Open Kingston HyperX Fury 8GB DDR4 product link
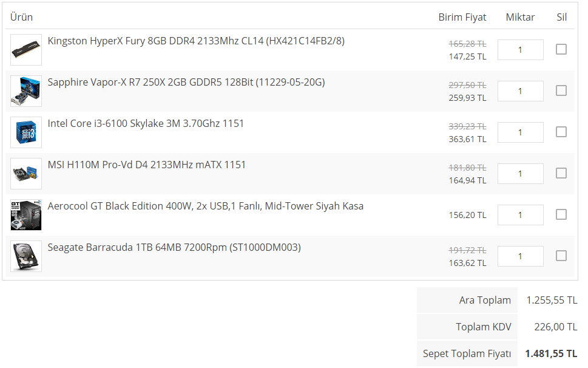This screenshot has height=368, width=588. point(196,41)
